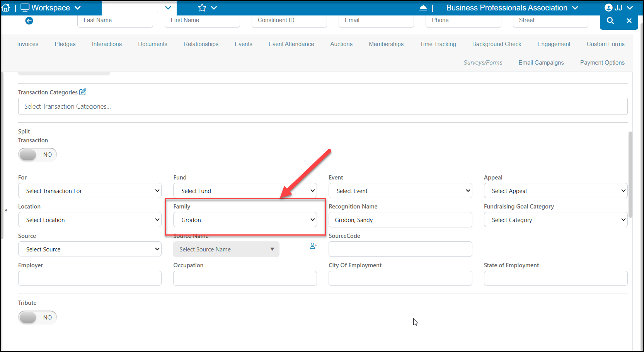
Task: Click the Occupation input field
Action: [245, 278]
